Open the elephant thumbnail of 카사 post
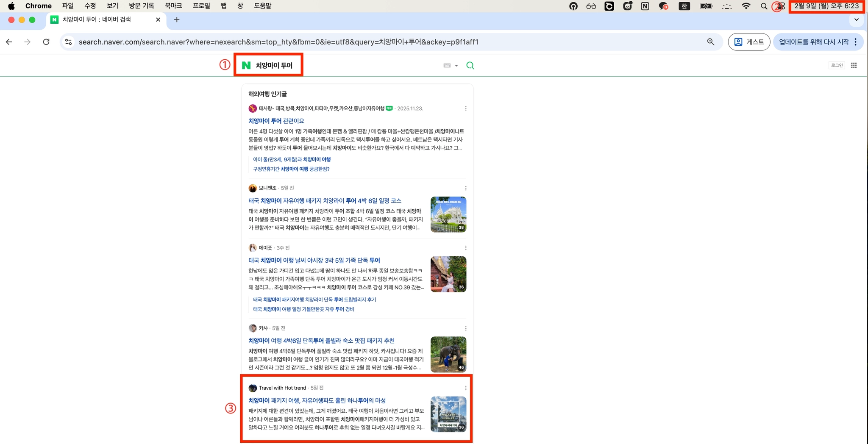868x444 pixels. [448, 355]
